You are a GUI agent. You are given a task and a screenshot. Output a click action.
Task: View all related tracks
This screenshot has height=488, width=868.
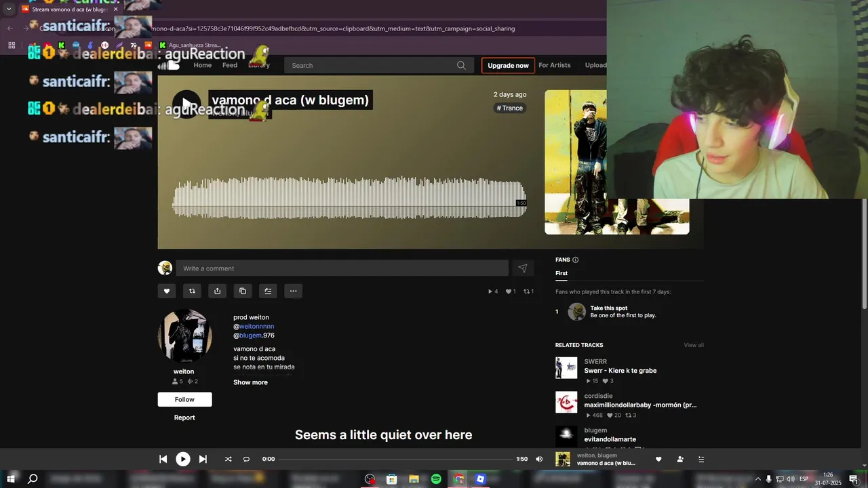point(694,345)
